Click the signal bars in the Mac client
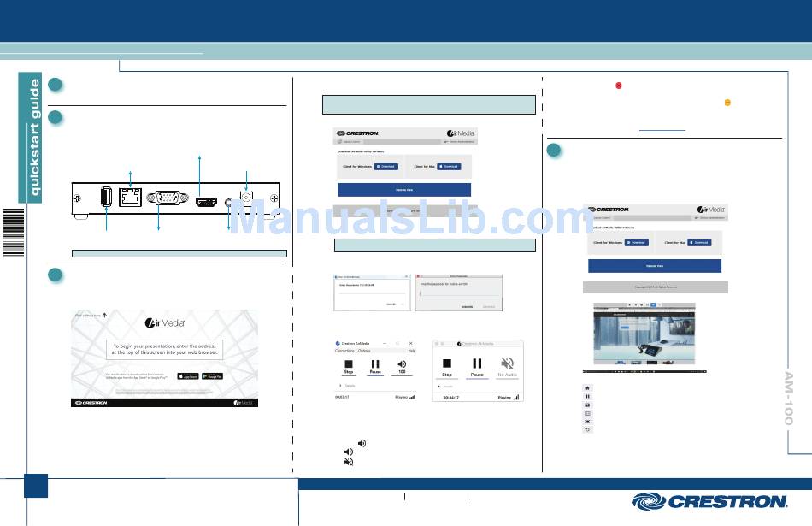Screen dimensions: 812x526 515,398
